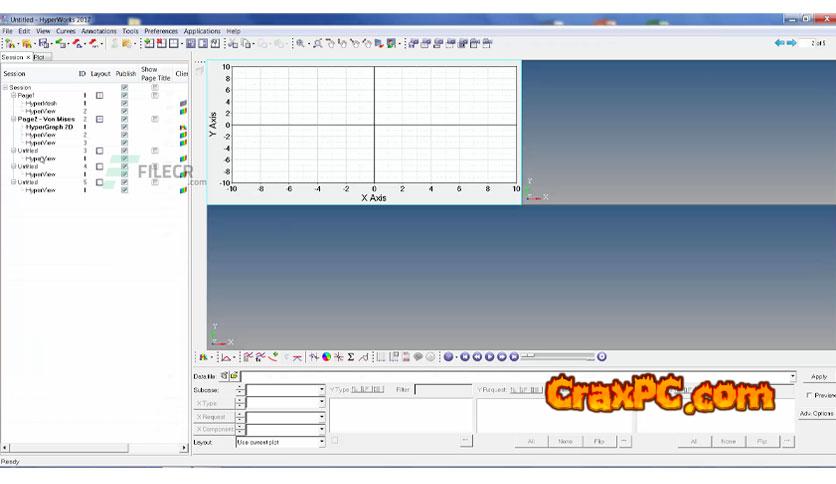Click the next page arrow icon

click(x=792, y=43)
